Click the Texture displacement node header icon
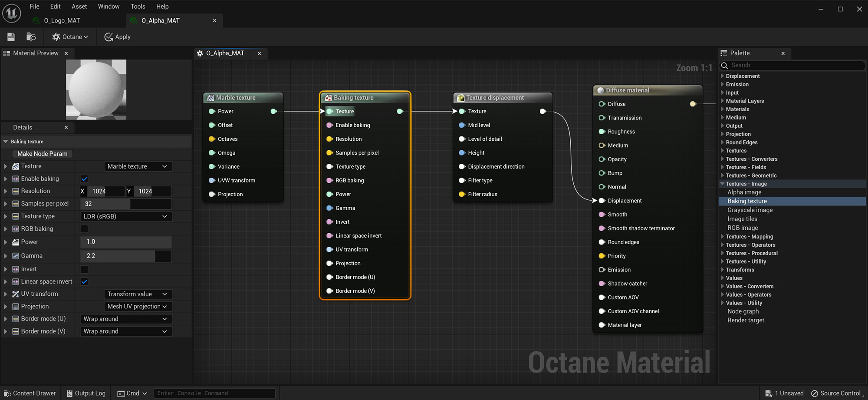868x400 pixels. pyautogui.click(x=461, y=98)
